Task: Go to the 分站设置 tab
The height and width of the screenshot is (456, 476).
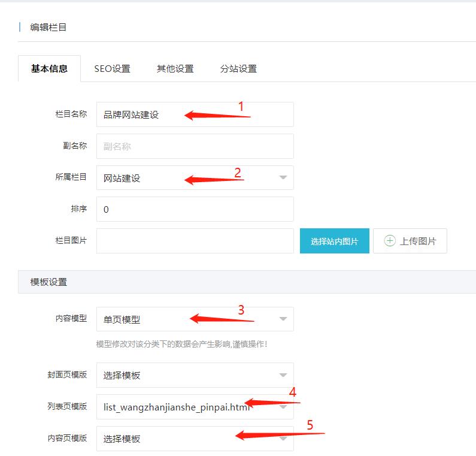Action: pyautogui.click(x=238, y=68)
